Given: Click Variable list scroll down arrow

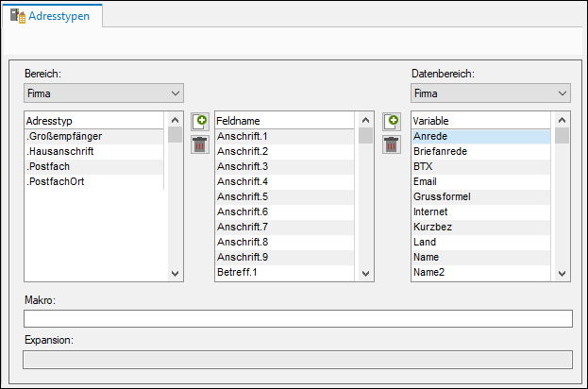Looking at the screenshot, I should coord(562,274).
